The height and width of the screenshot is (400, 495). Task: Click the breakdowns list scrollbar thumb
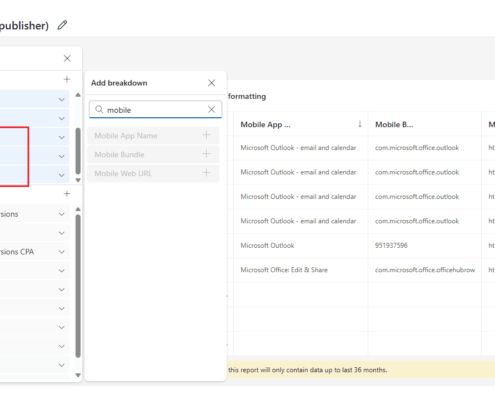(78, 151)
